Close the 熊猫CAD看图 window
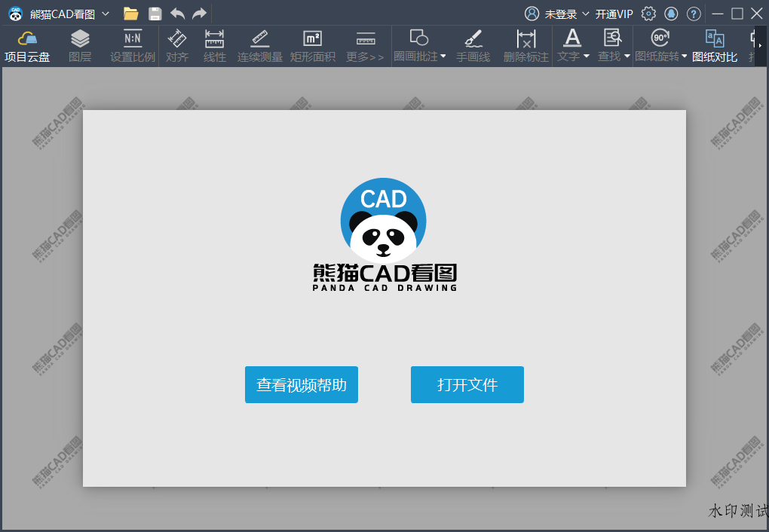Viewport: 769px width, 532px height. click(x=757, y=14)
